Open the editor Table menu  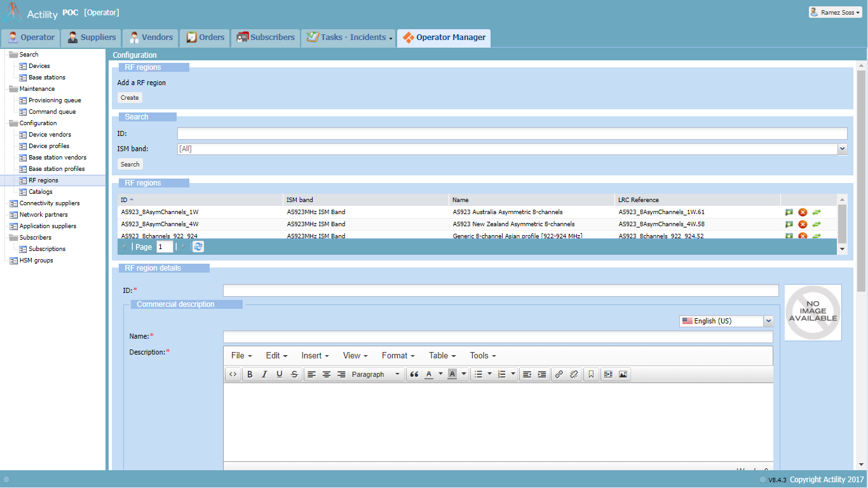[x=443, y=355]
